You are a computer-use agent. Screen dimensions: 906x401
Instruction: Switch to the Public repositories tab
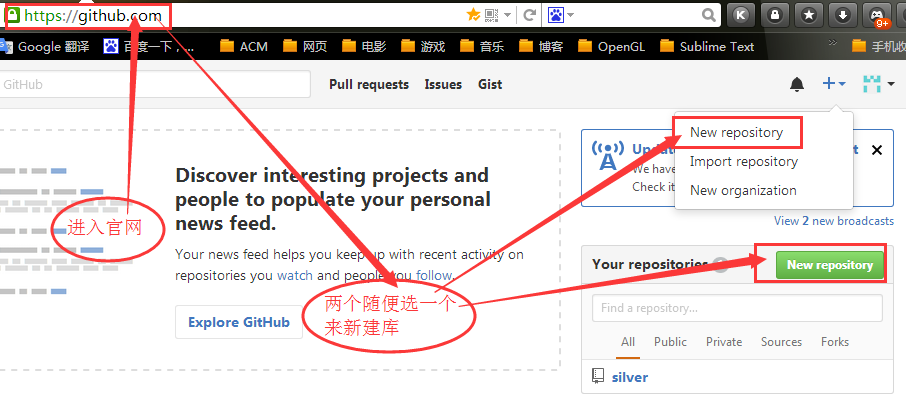click(x=670, y=342)
